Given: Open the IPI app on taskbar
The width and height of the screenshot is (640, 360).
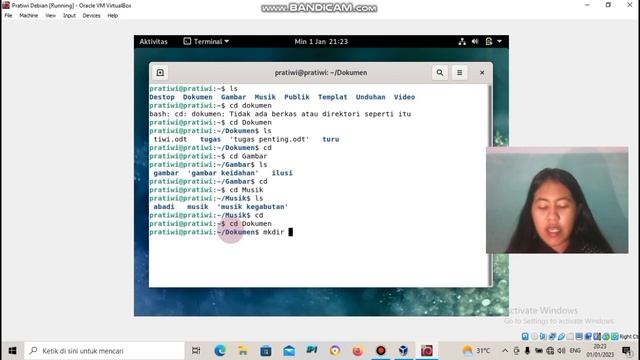Looking at the screenshot, I should point(312,350).
